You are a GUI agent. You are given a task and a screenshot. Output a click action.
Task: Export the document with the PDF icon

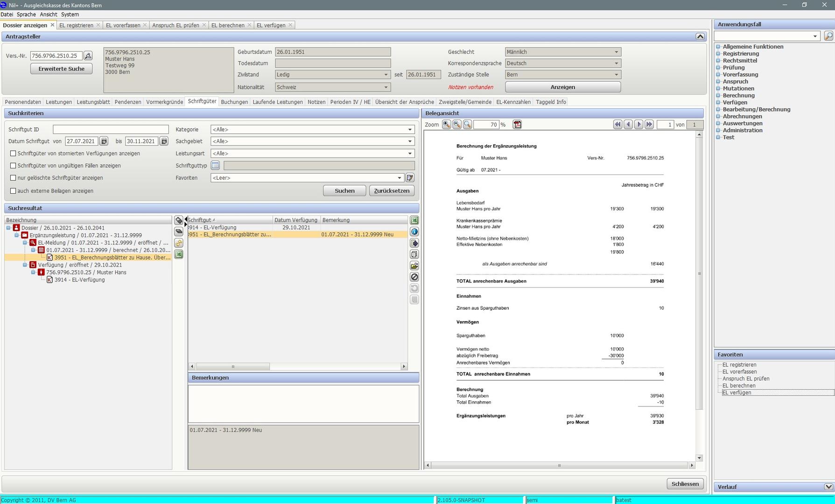click(517, 125)
